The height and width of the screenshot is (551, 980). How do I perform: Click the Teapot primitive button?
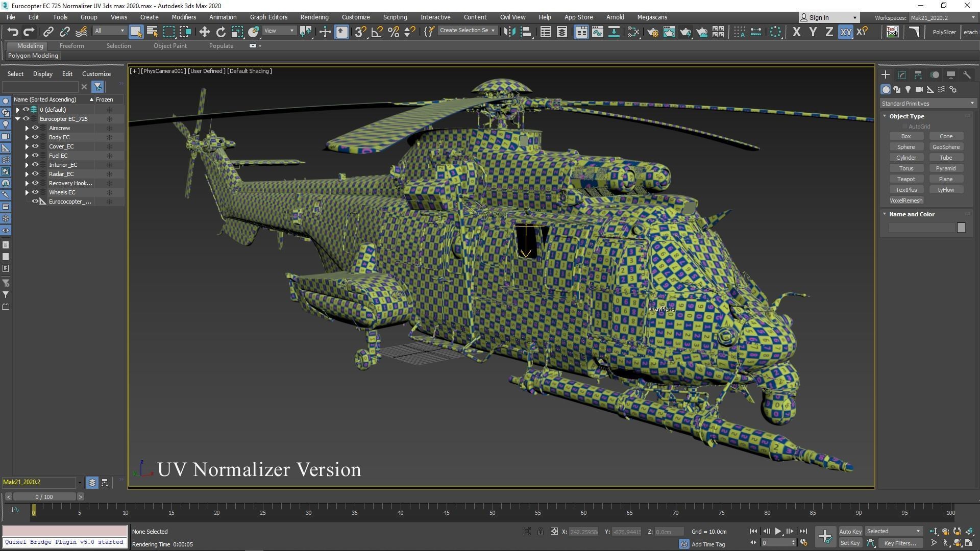[x=906, y=179]
